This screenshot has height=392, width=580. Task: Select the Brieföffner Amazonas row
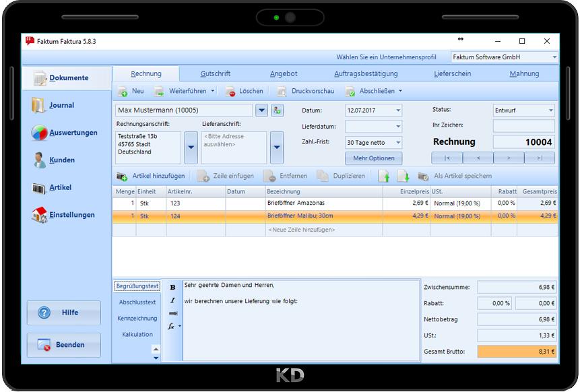click(335, 203)
